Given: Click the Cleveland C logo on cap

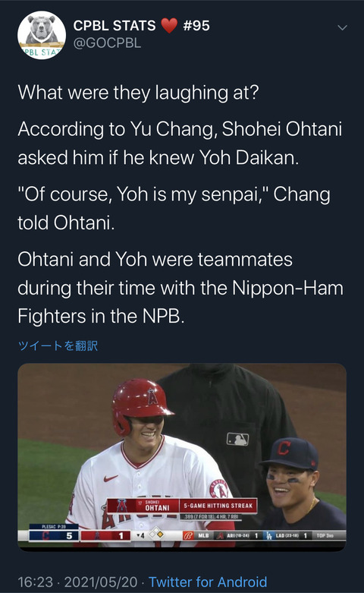Looking at the screenshot, I should (x=284, y=448).
